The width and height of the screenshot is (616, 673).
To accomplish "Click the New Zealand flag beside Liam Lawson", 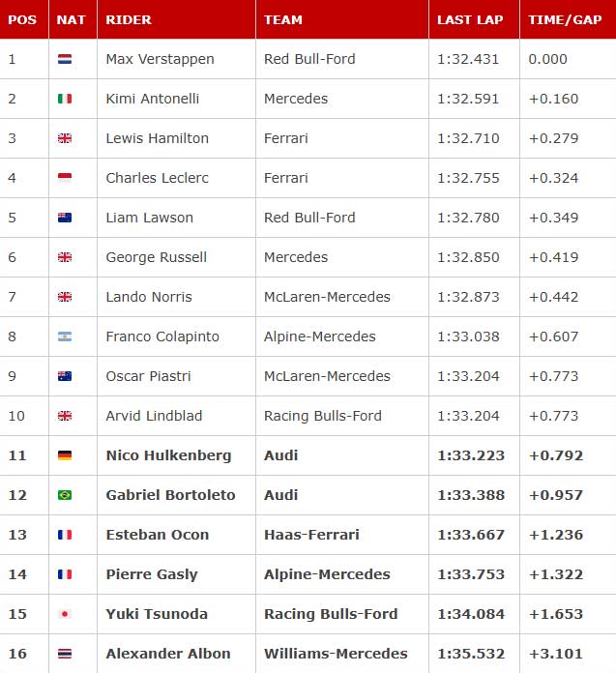I will click(65, 218).
